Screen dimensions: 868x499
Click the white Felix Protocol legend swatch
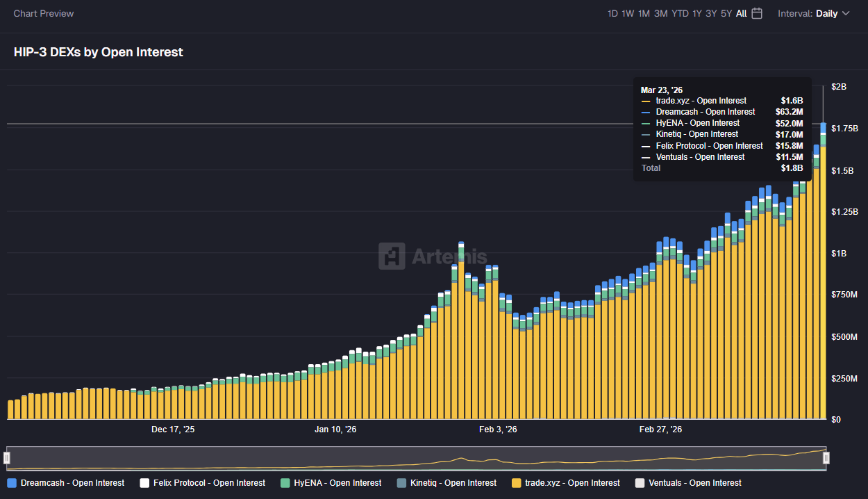point(144,482)
